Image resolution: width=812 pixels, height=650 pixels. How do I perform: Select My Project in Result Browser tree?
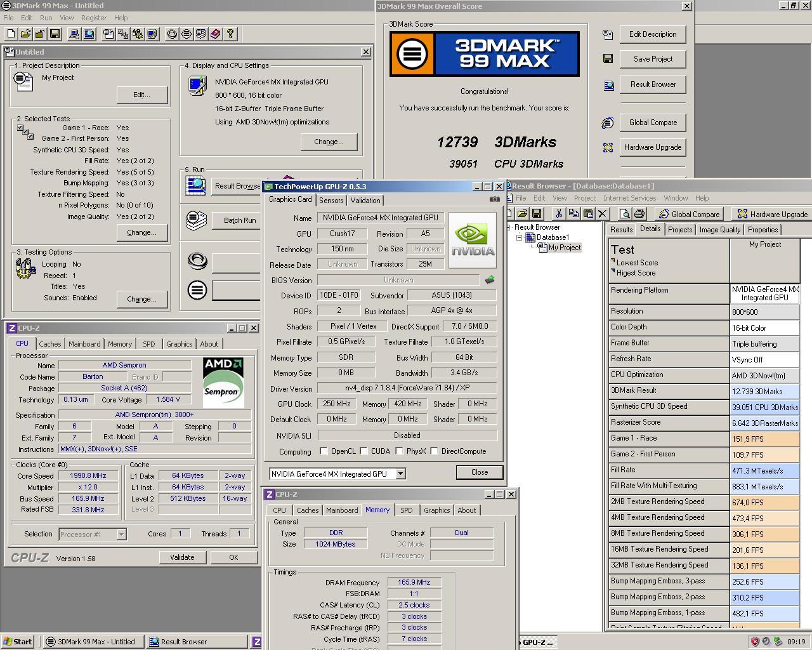pyautogui.click(x=564, y=248)
